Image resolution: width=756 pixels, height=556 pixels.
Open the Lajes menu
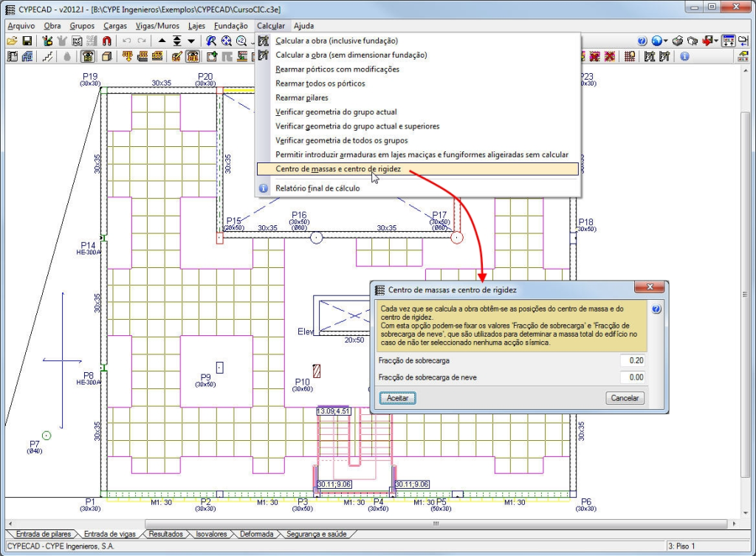coord(196,26)
